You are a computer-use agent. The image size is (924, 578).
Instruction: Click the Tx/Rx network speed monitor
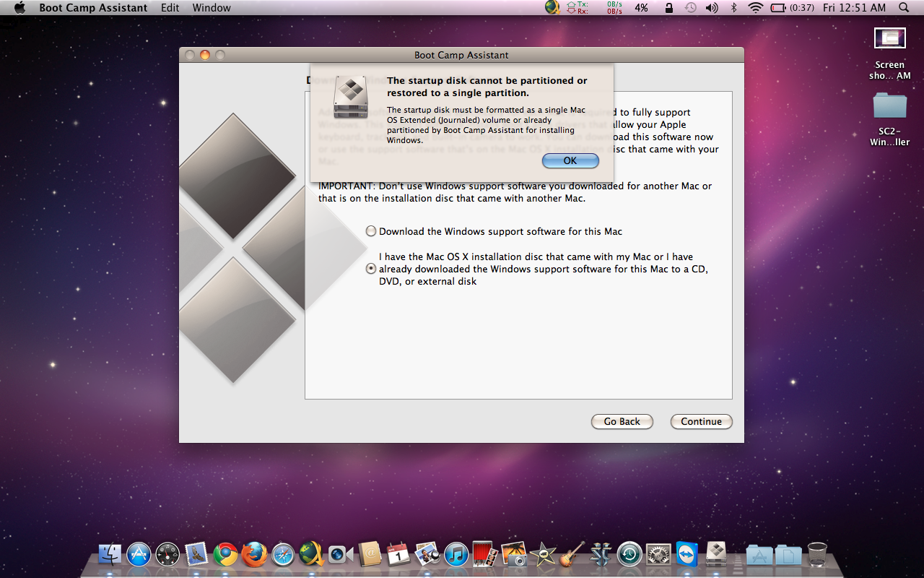pyautogui.click(x=595, y=8)
